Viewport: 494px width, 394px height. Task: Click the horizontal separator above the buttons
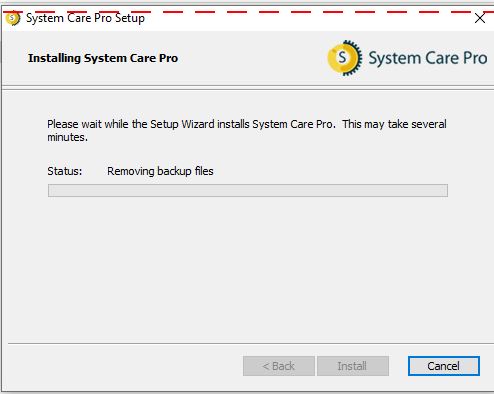coord(251,343)
